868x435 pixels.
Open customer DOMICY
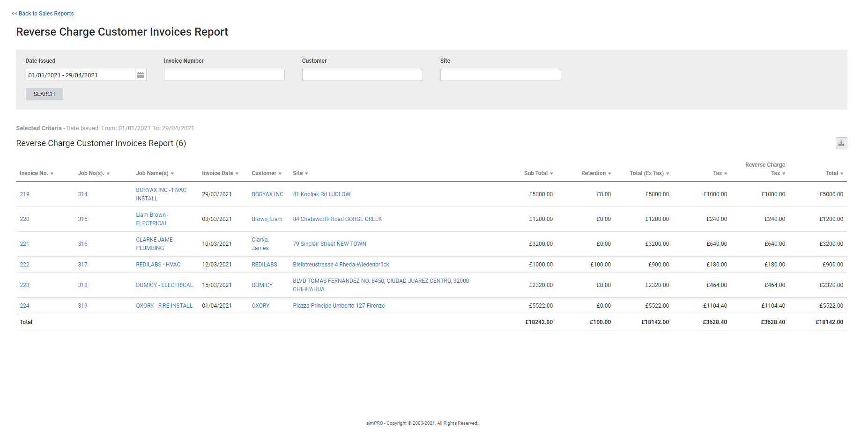pyautogui.click(x=262, y=285)
